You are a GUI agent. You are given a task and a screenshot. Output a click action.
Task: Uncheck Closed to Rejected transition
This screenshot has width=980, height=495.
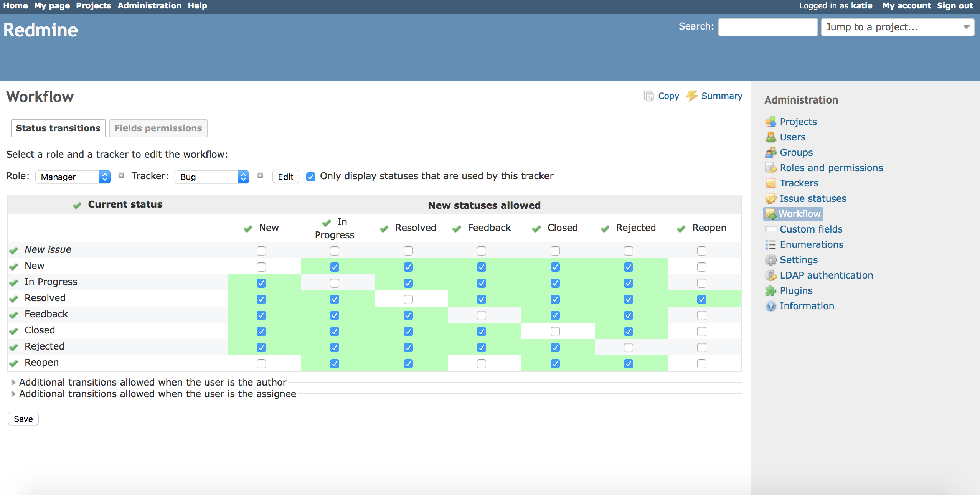[629, 332]
